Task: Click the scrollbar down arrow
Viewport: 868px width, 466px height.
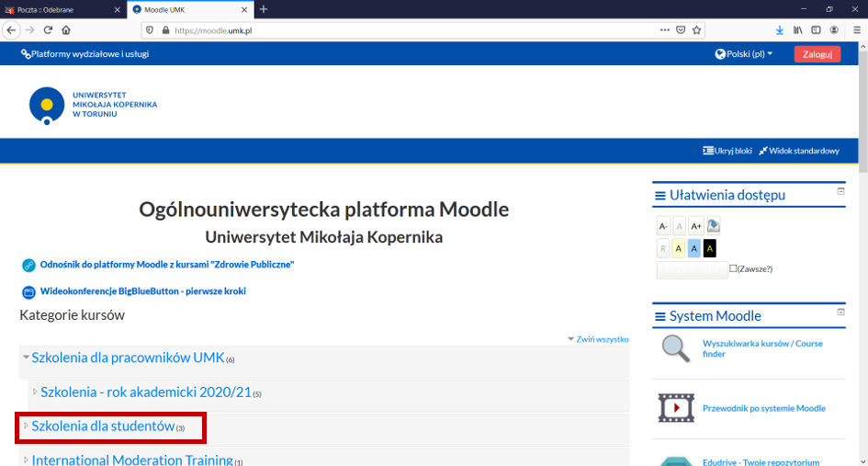Action: (863, 461)
